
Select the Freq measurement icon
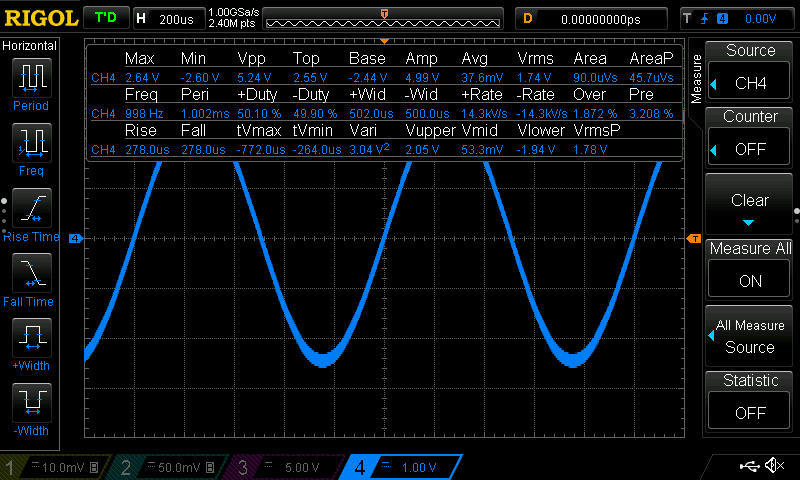(31, 146)
